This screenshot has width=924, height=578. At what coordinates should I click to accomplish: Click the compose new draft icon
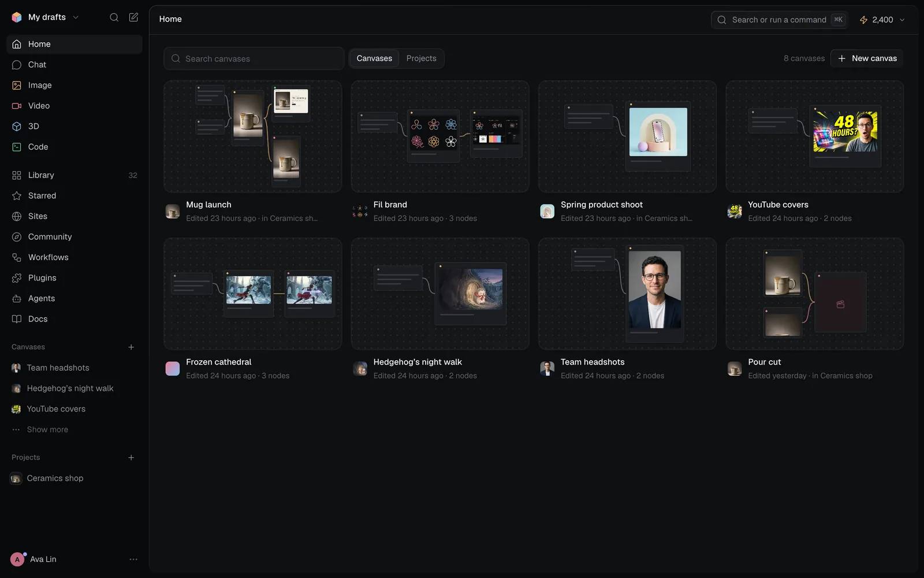click(x=133, y=17)
